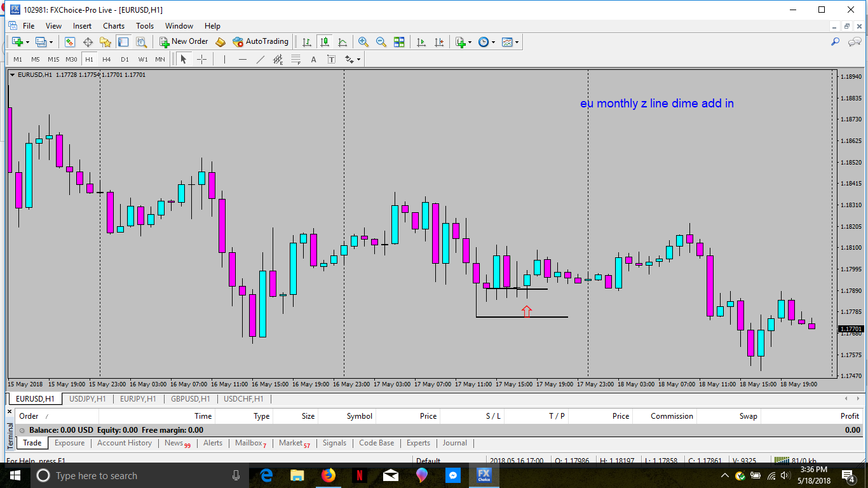Select the vertical line drawing tool
This screenshot has width=868, height=488.
(x=224, y=60)
